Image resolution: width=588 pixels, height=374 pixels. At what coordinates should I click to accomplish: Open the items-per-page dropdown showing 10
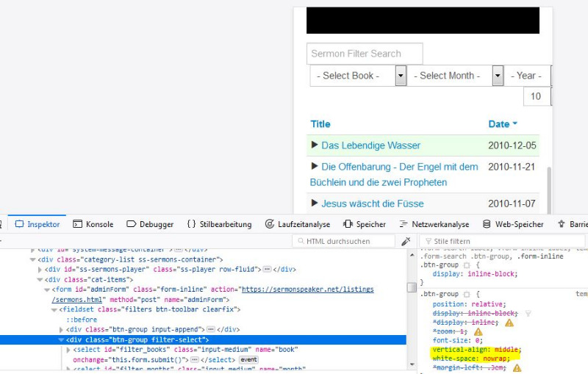click(x=538, y=96)
